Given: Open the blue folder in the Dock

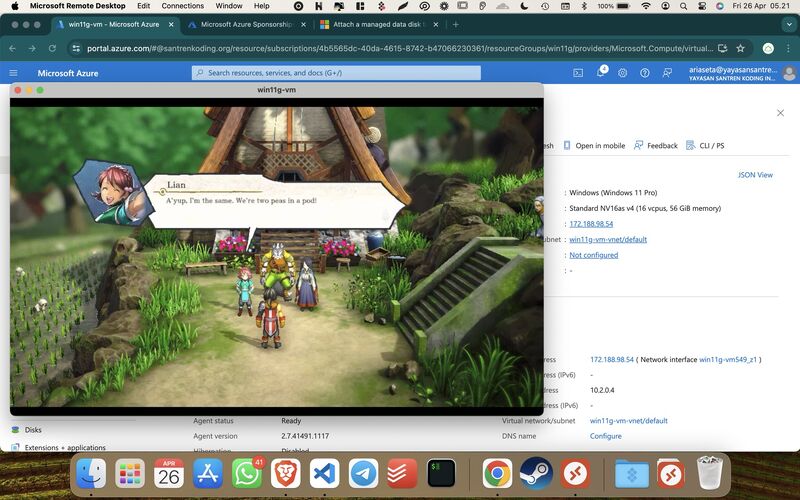Looking at the screenshot, I should pos(632,473).
